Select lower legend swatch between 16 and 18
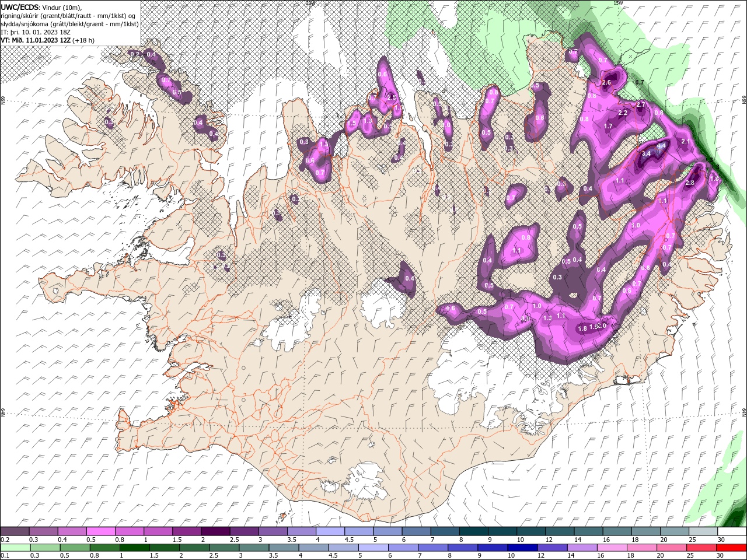Screen dimensions: 747x560 [x=613, y=548]
